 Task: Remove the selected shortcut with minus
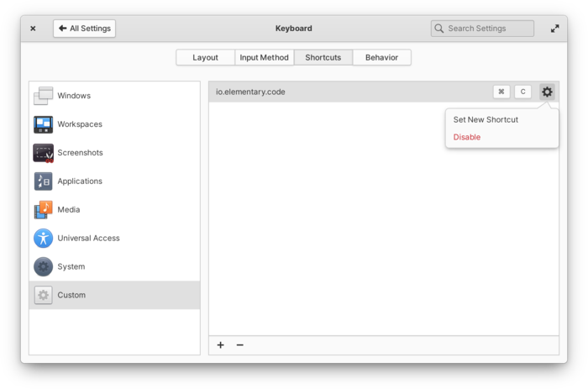pos(240,345)
